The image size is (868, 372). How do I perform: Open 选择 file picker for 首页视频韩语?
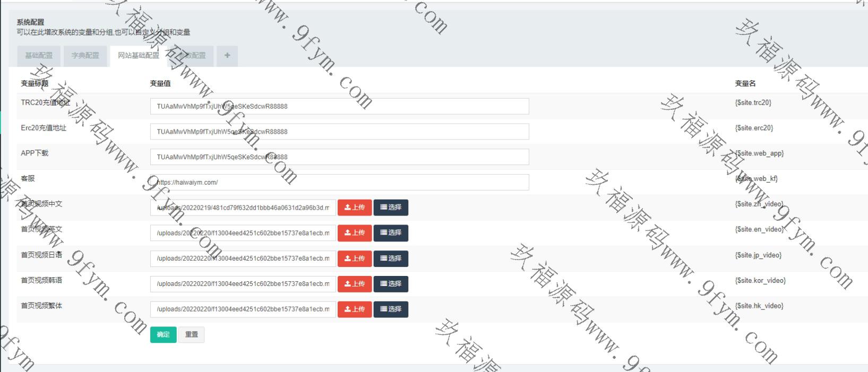391,284
